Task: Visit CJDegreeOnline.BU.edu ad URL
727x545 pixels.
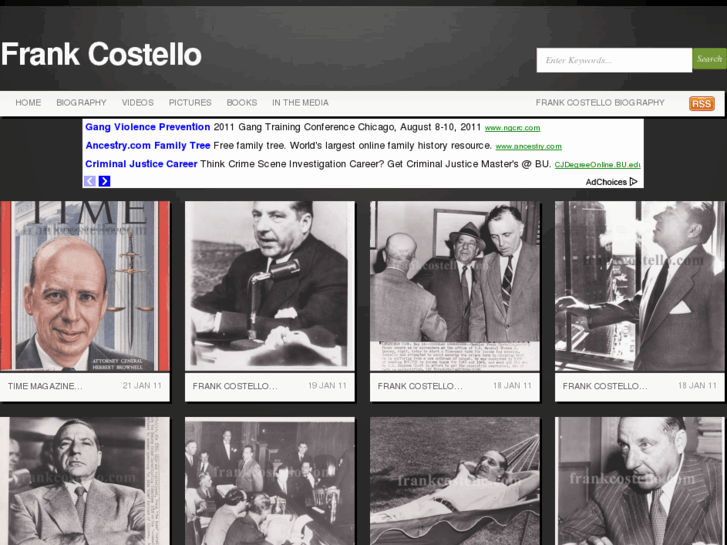Action: pyautogui.click(x=597, y=165)
